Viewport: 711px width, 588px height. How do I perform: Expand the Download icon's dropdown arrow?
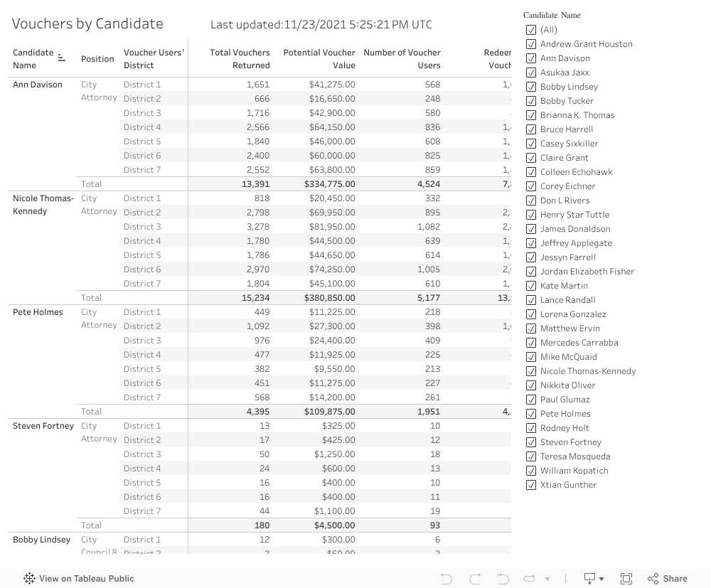point(602,578)
